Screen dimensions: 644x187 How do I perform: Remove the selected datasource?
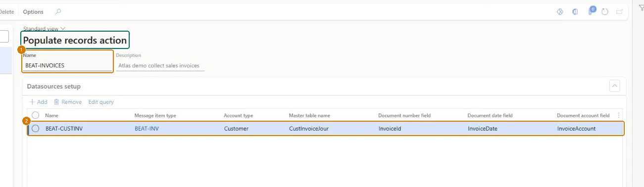point(68,102)
